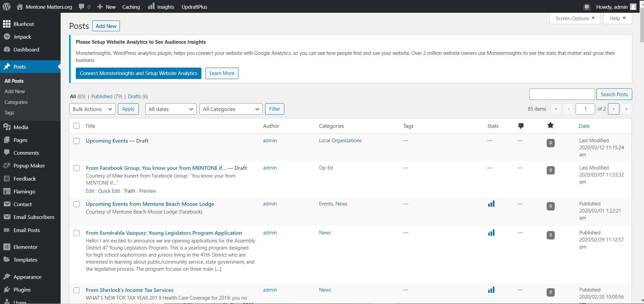Open the All Categories dropdown
644x304 pixels.
[x=231, y=109]
